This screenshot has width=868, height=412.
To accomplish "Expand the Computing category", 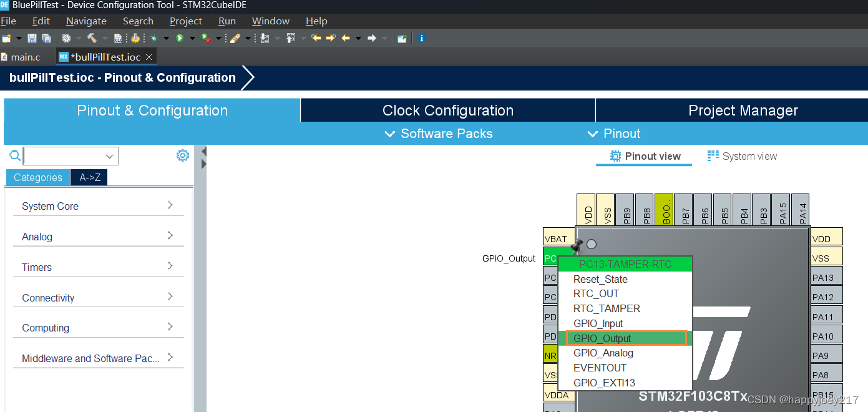I will point(99,327).
